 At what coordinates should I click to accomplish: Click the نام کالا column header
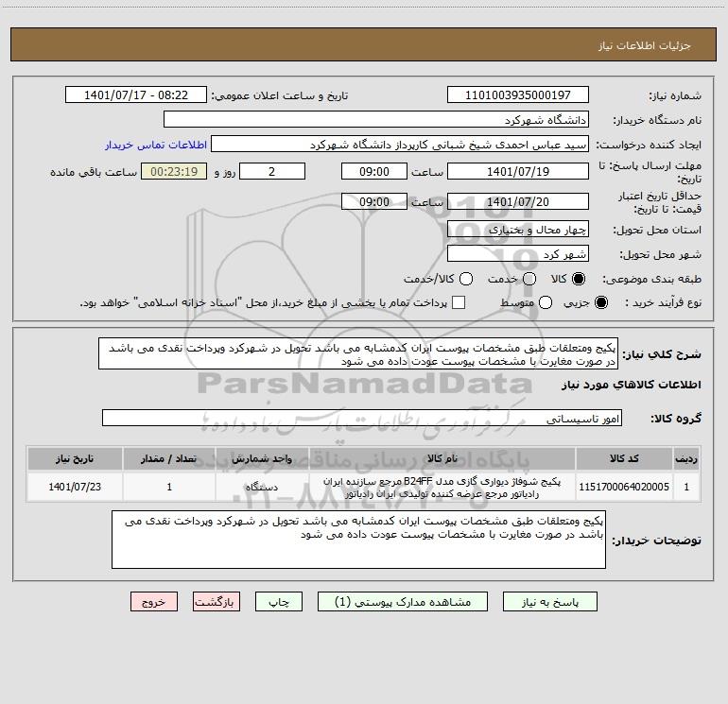(442, 458)
